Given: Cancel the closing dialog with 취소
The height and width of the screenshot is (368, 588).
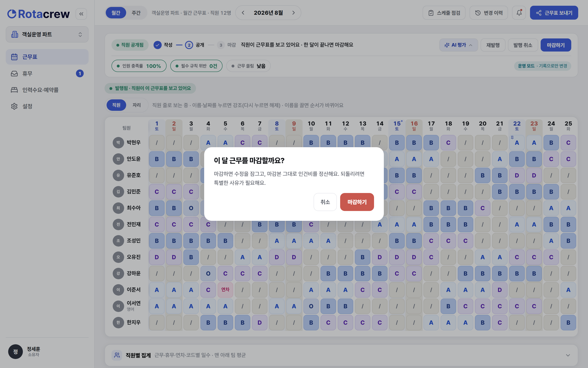Looking at the screenshot, I should tap(325, 202).
